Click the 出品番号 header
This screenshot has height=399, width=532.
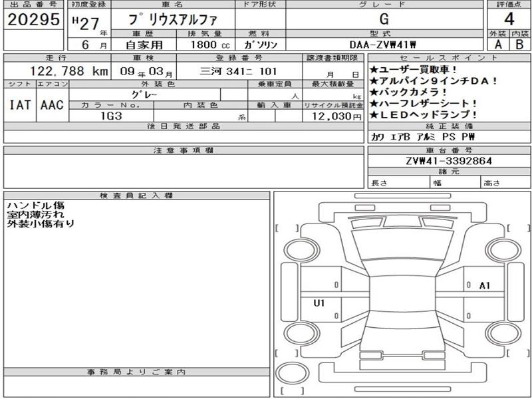(34, 5)
